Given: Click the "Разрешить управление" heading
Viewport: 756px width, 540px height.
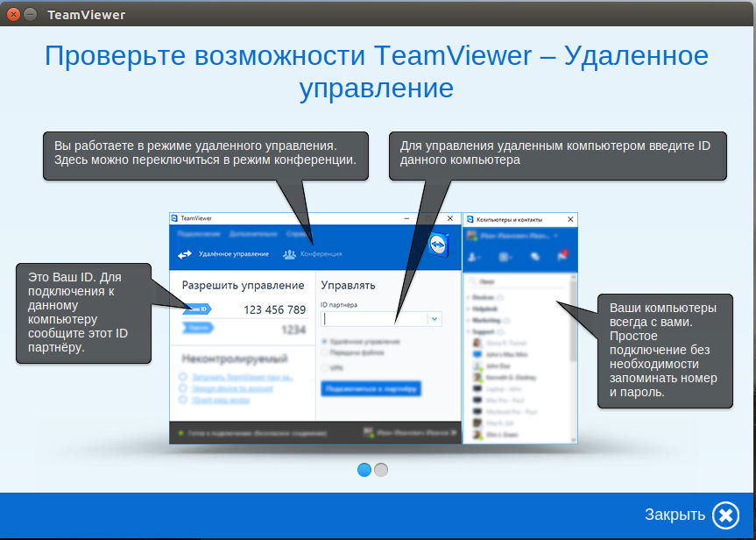Looking at the screenshot, I should pos(243,285).
